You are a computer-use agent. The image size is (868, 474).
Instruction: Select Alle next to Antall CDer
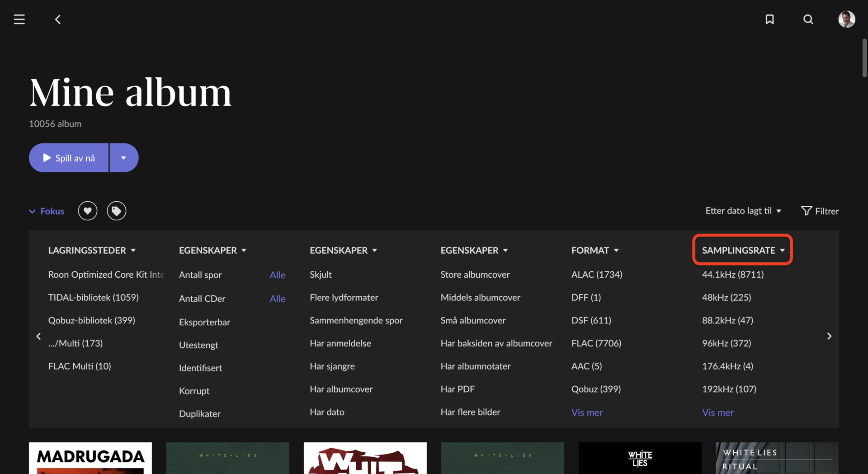(x=278, y=299)
